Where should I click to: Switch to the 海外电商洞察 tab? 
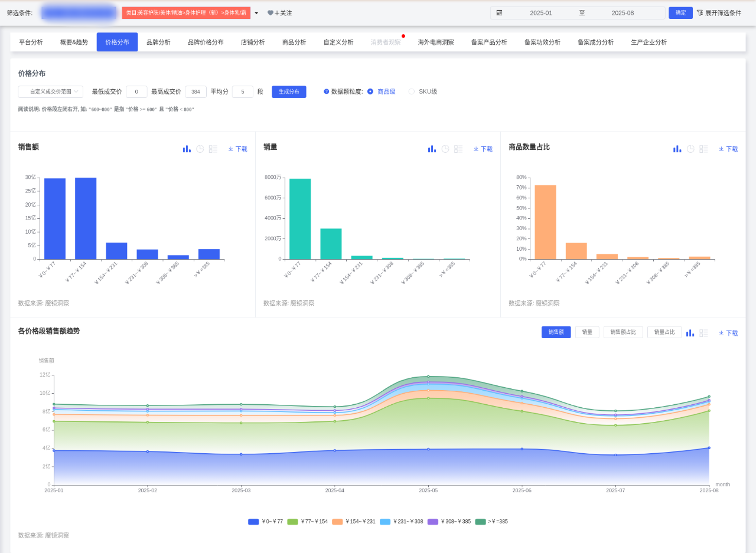[x=436, y=42]
